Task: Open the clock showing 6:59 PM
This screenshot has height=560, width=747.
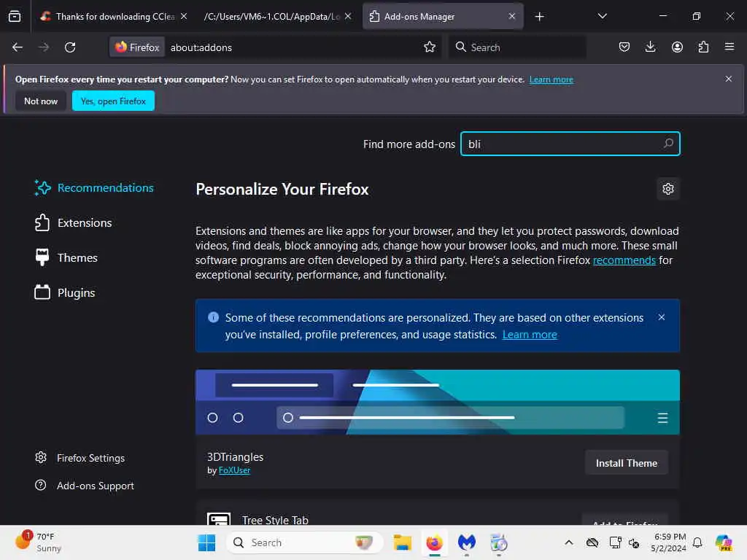Action: click(x=669, y=542)
